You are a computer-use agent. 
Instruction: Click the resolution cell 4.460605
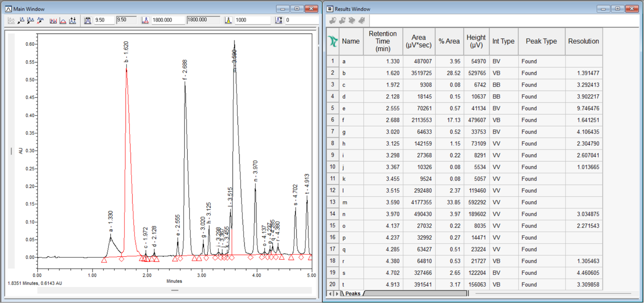click(584, 273)
